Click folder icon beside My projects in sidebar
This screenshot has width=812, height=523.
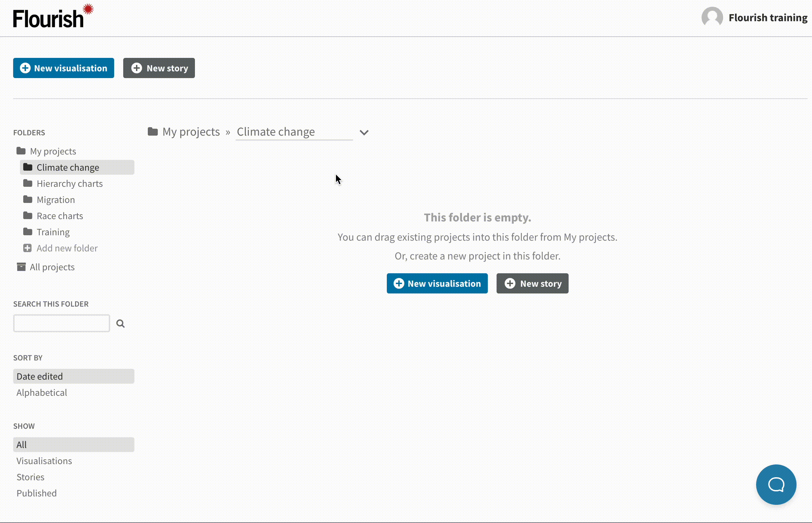pyautogui.click(x=21, y=151)
